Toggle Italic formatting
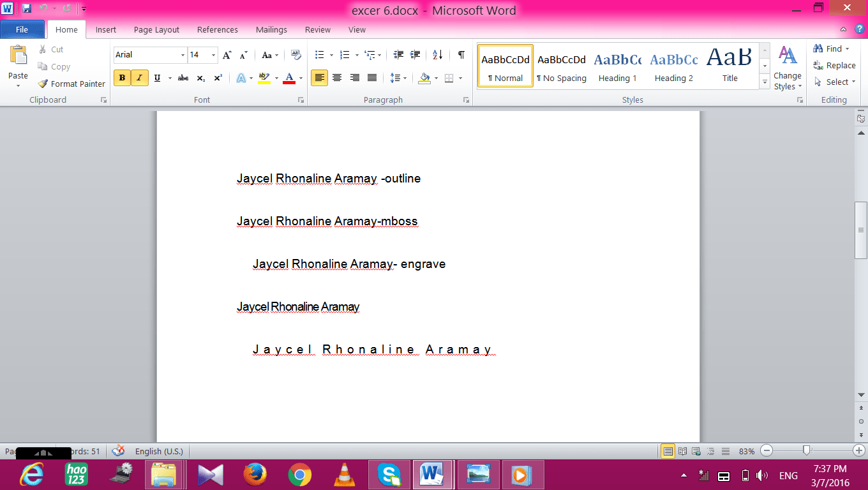 [139, 78]
